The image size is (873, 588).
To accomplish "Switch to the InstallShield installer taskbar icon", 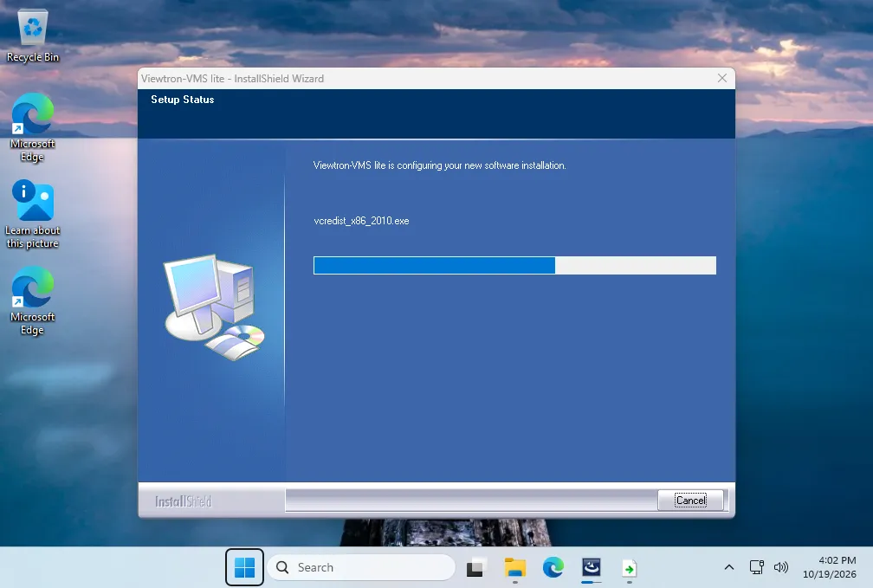I will pyautogui.click(x=592, y=568).
